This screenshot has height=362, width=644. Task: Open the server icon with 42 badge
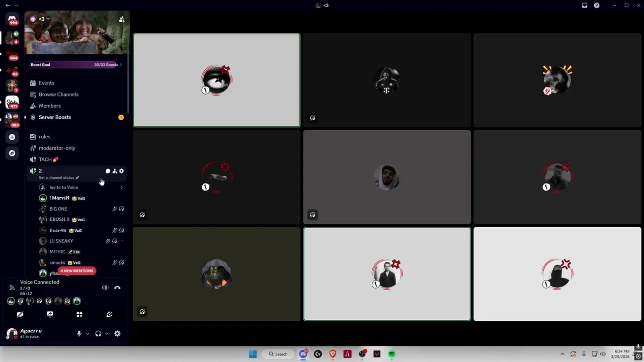(12, 70)
